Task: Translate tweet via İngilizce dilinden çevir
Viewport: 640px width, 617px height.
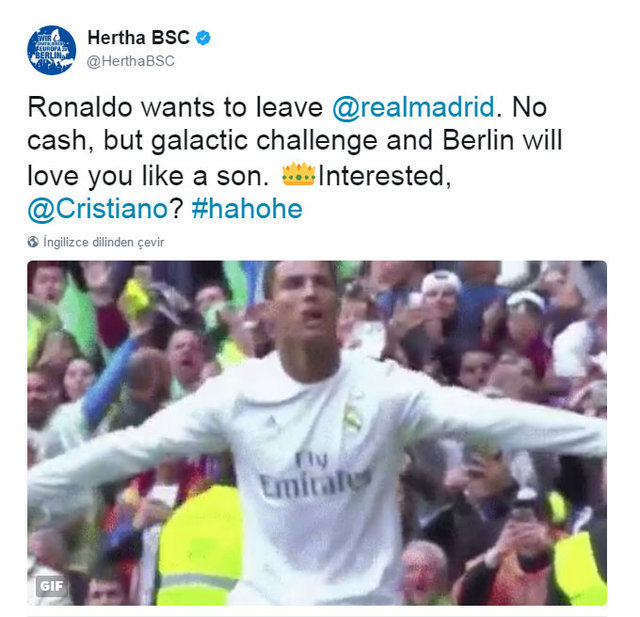Action: point(104,242)
